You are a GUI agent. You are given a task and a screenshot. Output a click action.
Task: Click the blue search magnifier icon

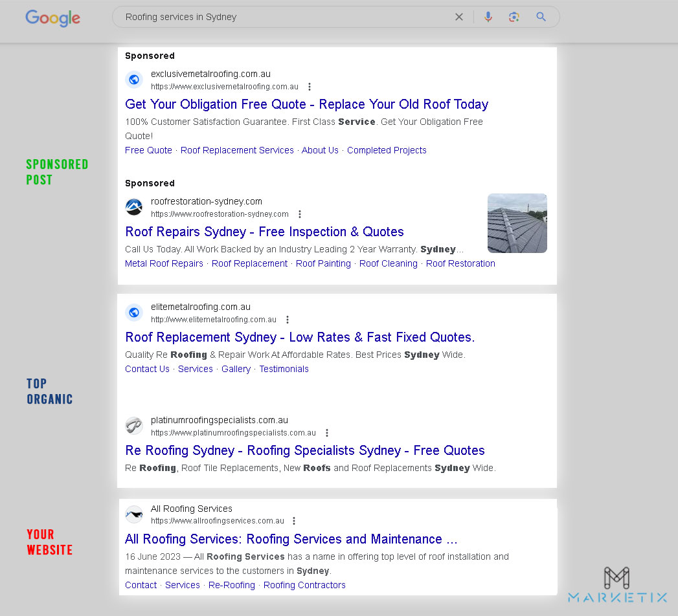point(541,17)
